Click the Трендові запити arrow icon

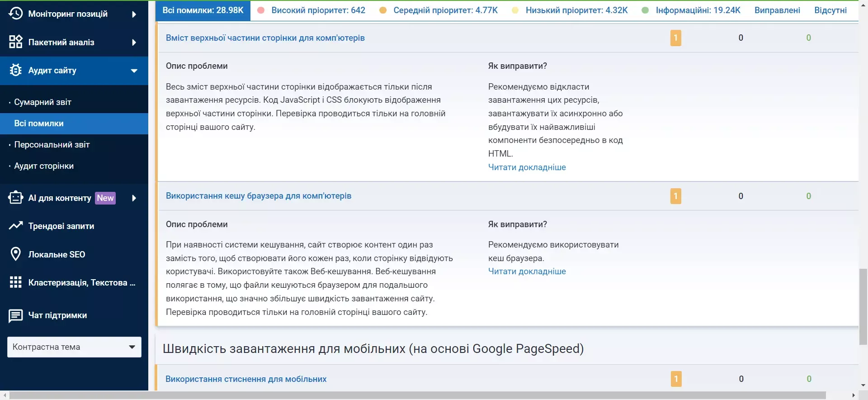coord(15,226)
